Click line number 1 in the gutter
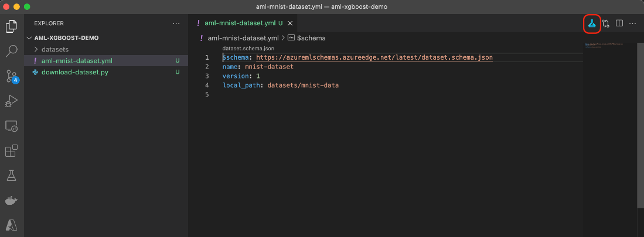644x237 pixels. [x=207, y=57]
